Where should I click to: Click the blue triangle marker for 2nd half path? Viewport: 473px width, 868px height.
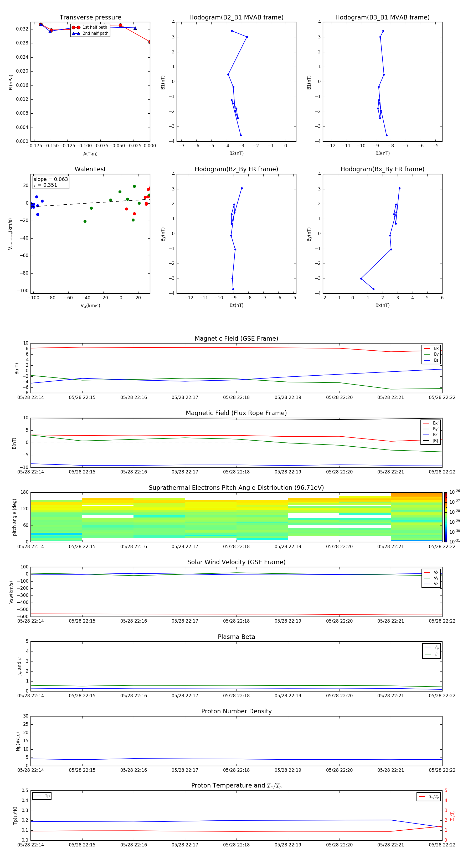click(x=76, y=33)
